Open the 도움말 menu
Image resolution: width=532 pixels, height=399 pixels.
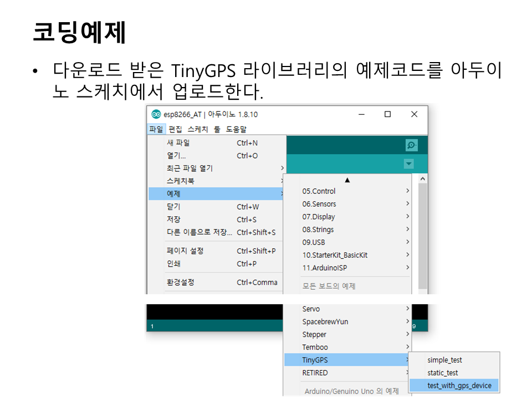click(236, 129)
